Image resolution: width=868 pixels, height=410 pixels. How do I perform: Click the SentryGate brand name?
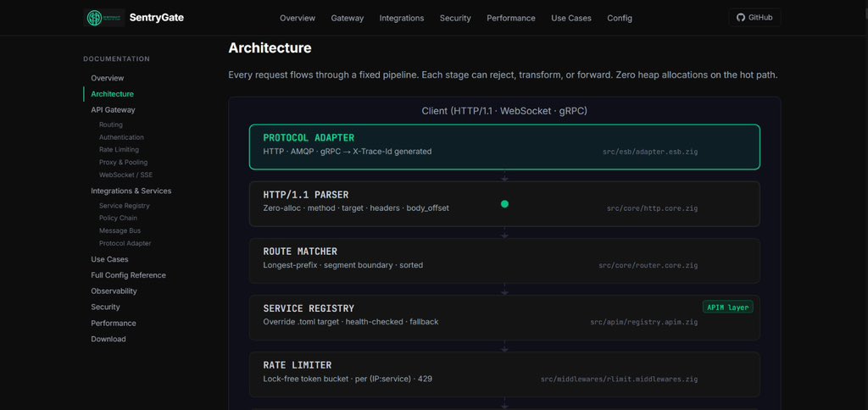(156, 18)
